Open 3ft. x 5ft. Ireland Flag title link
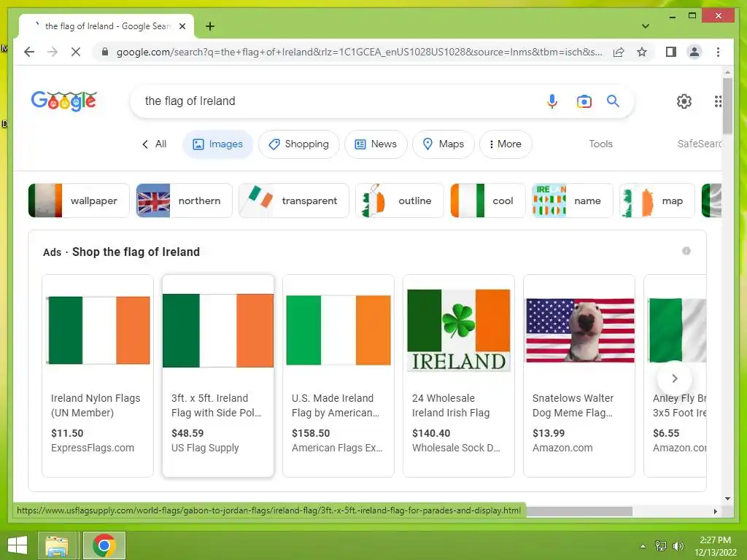Image resolution: width=747 pixels, height=560 pixels. (216, 405)
